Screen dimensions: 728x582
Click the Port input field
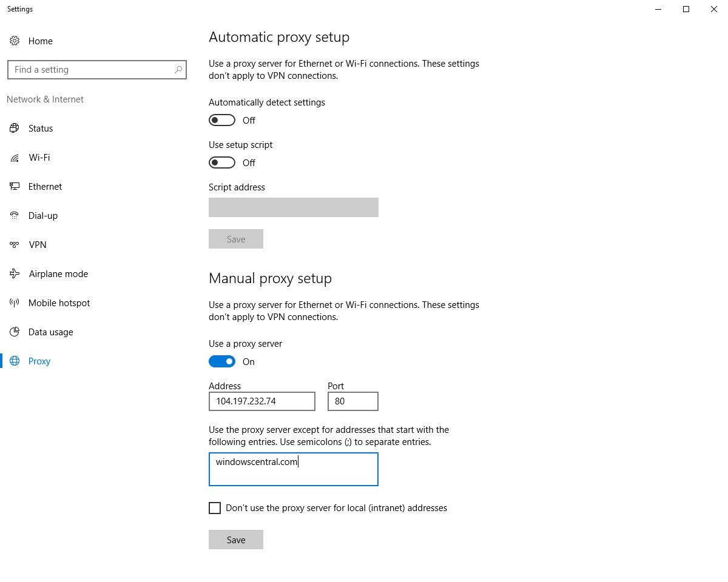tap(352, 401)
